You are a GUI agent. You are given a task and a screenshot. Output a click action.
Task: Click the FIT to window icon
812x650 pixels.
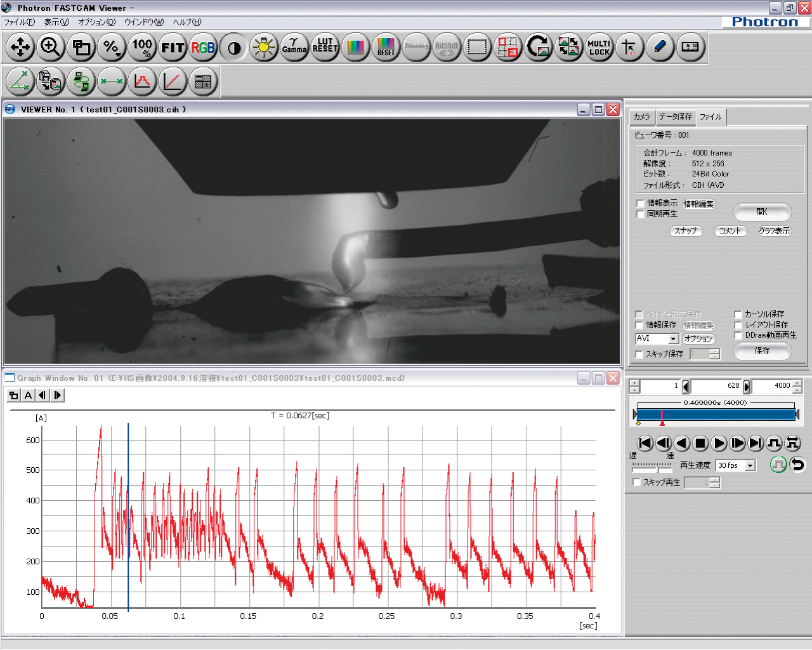point(173,48)
